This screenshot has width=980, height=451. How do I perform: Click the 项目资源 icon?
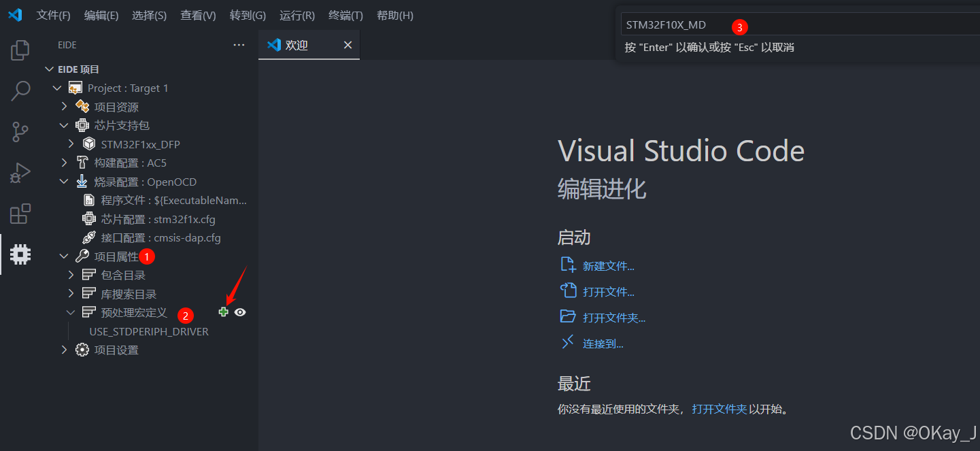pyautogui.click(x=82, y=107)
